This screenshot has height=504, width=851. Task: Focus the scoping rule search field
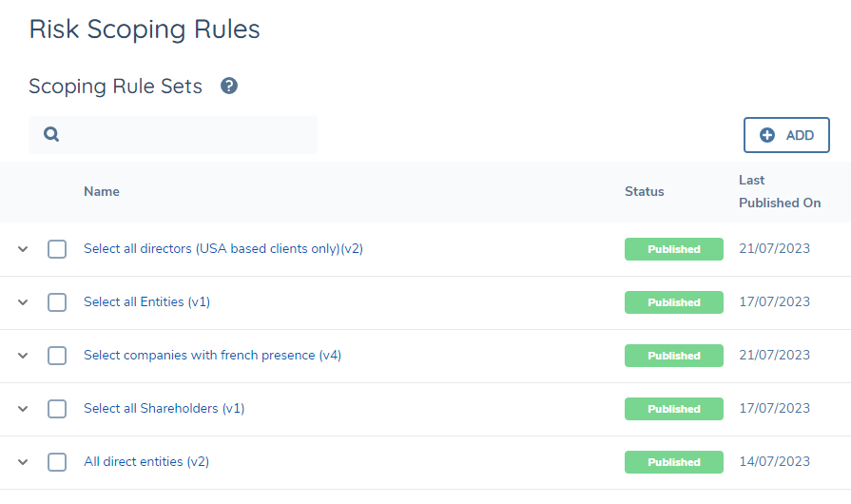[x=185, y=135]
